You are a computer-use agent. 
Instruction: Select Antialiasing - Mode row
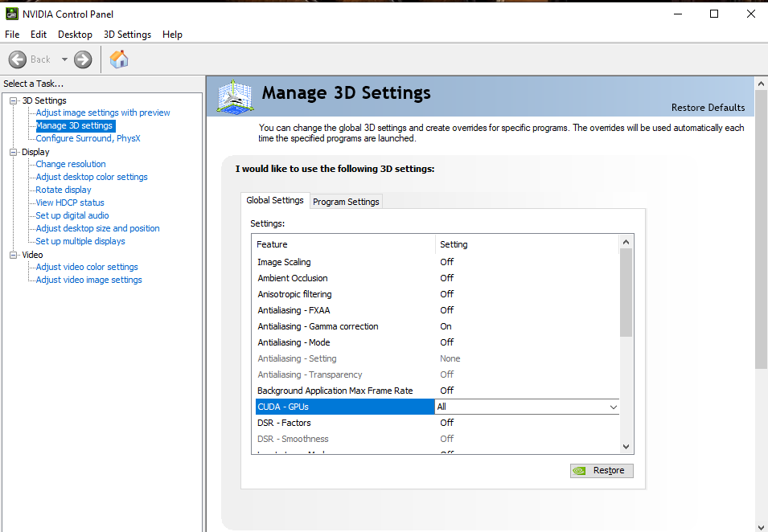click(437, 342)
